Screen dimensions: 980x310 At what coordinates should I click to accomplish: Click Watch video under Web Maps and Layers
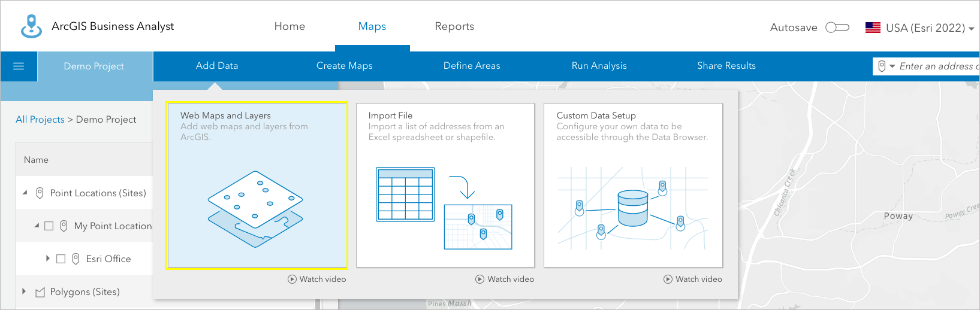(322, 279)
